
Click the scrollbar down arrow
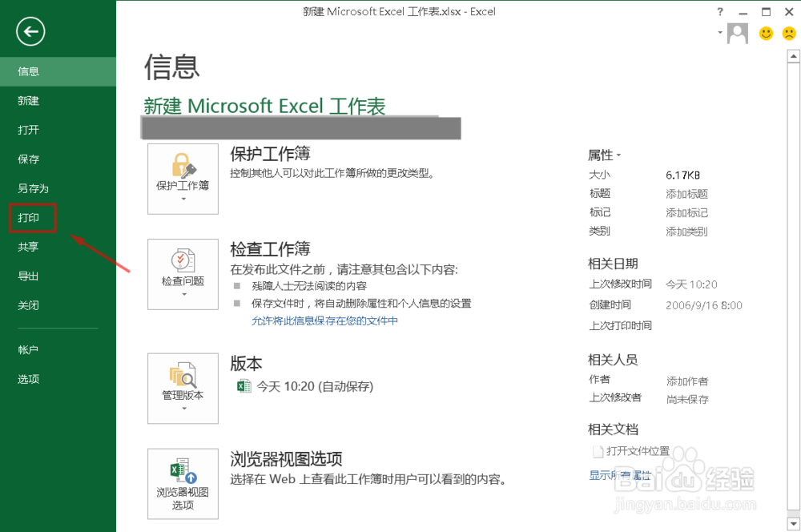click(793, 524)
